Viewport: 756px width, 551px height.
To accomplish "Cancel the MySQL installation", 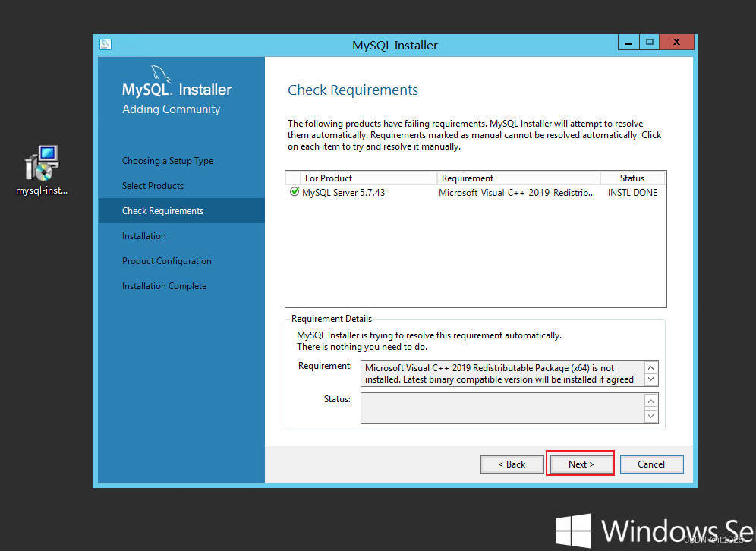I will tap(651, 464).
